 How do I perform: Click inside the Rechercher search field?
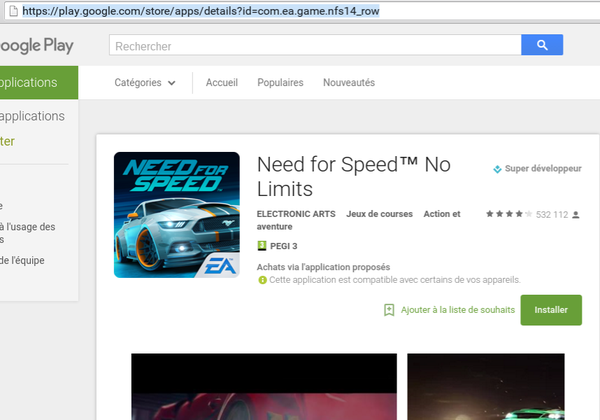[315, 45]
